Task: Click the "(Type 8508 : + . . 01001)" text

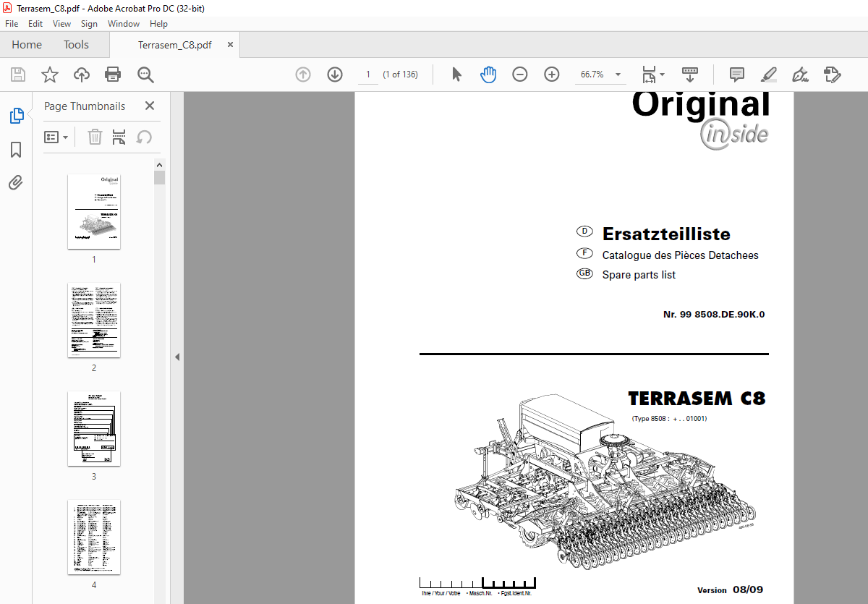Action: tap(669, 419)
